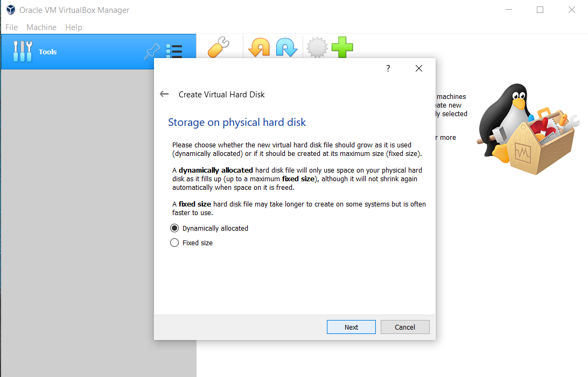Image resolution: width=588 pixels, height=377 pixels.
Task: Cancel the Create Virtual Hard Disk wizard
Action: pos(405,327)
